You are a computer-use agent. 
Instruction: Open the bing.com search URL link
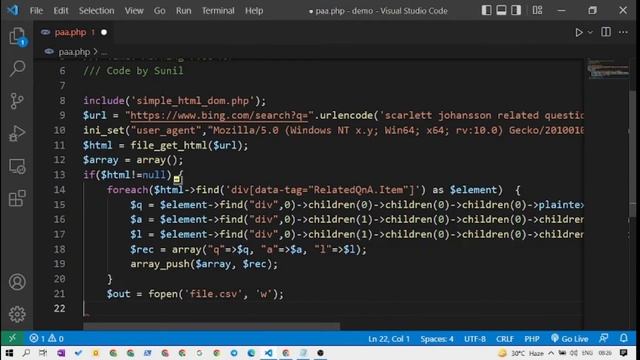[x=219, y=116]
